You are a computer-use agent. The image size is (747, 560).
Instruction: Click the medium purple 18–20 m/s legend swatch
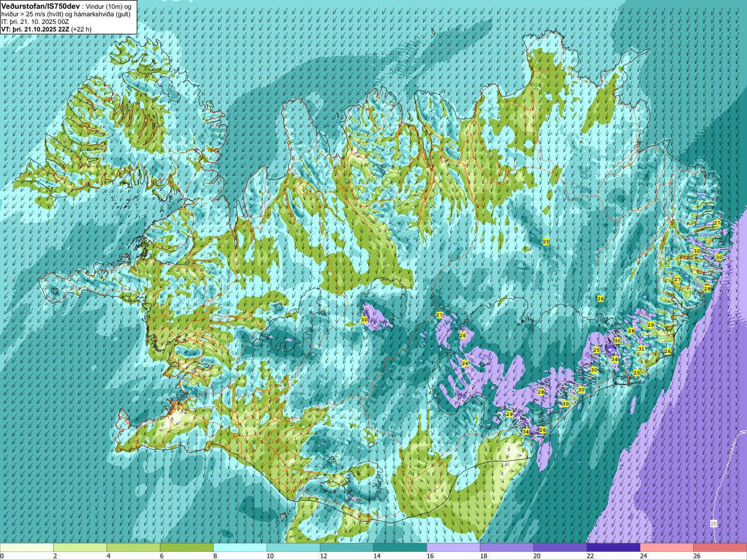click(x=507, y=548)
